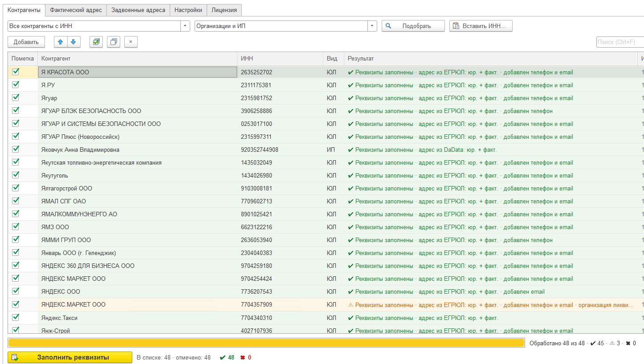This screenshot has height=364, width=644.
Task: Click magnifier icon on Подобрать button
Action: tap(388, 26)
